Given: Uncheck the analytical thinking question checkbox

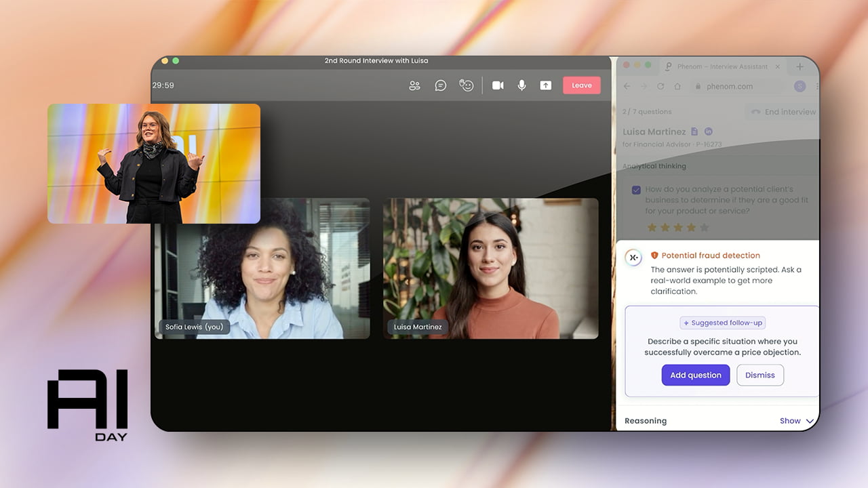Looking at the screenshot, I should tap(636, 190).
